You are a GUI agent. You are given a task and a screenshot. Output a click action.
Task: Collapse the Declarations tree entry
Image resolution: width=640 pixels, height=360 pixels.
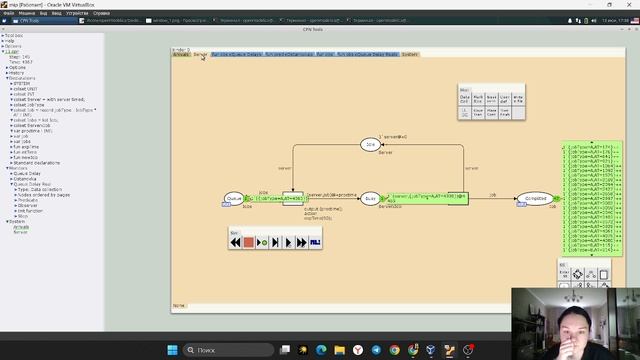click(x=7, y=78)
